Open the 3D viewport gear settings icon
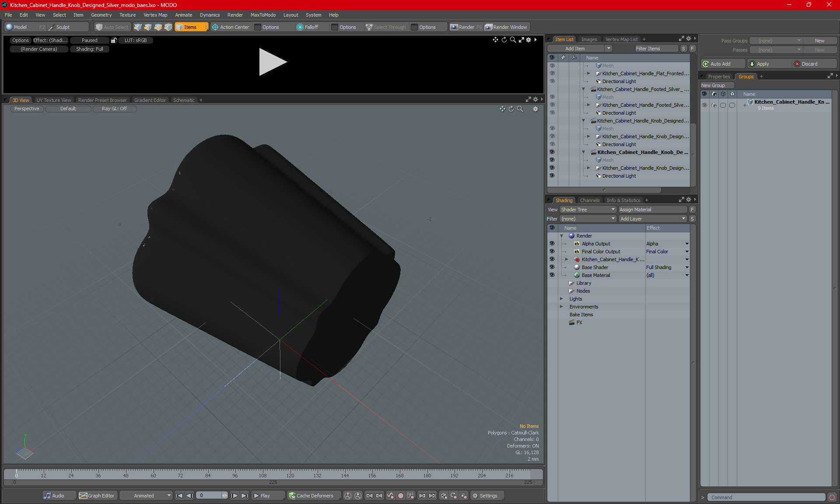Screen dimensions: 840x504 [x=535, y=109]
